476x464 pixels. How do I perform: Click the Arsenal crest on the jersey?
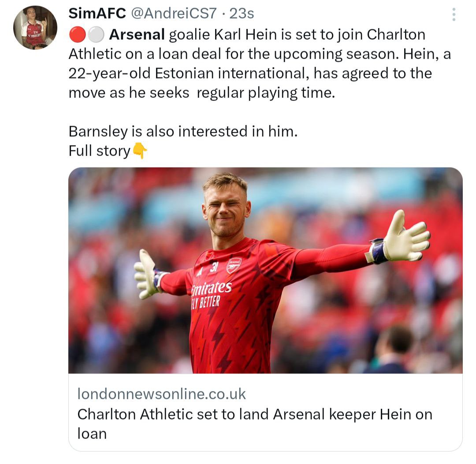[x=234, y=266]
